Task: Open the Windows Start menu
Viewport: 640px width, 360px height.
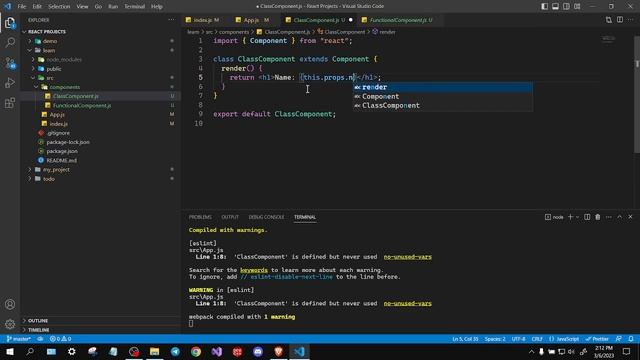Action: [x=10, y=351]
